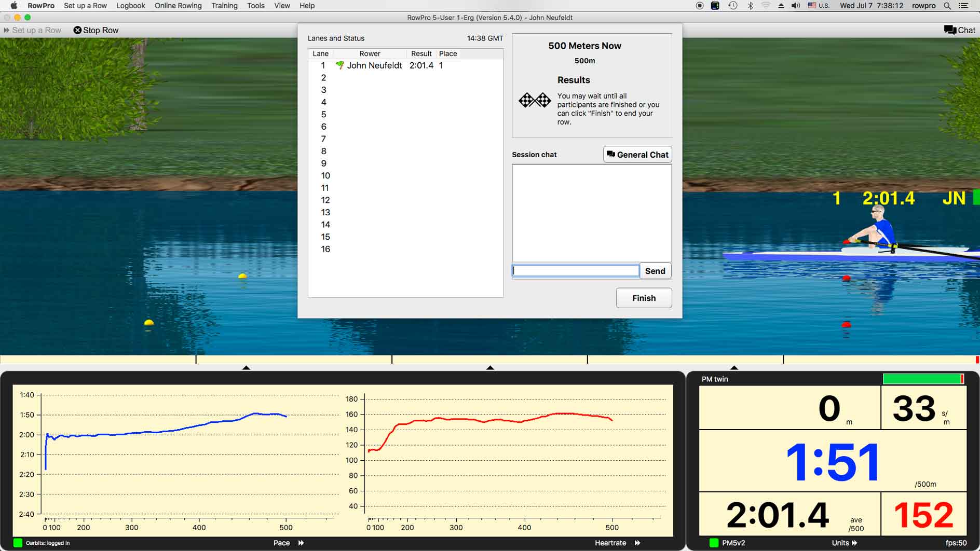Click the Rower column header
980x551 pixels.
click(370, 53)
